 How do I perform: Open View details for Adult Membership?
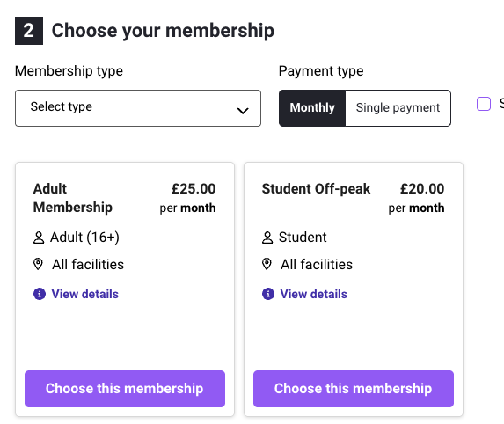click(x=84, y=294)
